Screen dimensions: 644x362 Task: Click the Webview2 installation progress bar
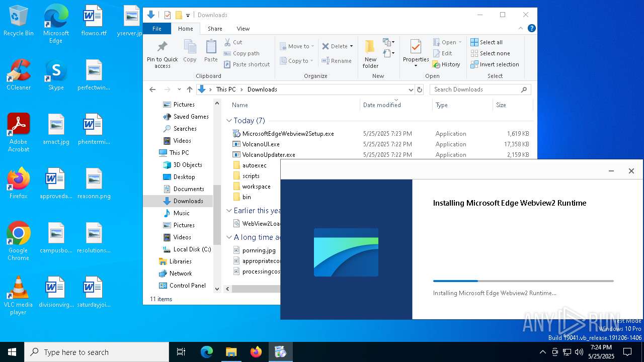523,281
